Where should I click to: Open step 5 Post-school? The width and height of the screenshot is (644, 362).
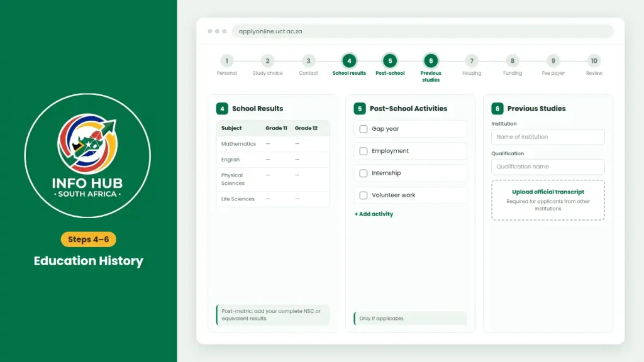point(390,61)
